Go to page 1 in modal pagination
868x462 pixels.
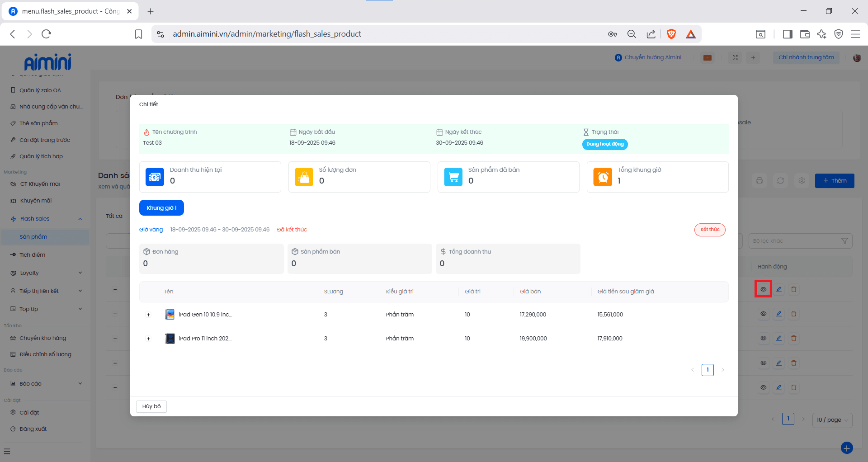coord(708,370)
